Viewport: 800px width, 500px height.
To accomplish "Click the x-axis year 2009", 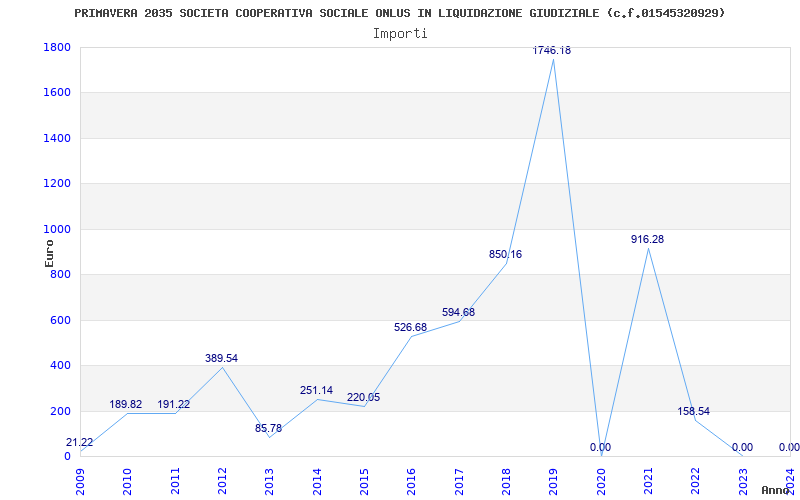I will [x=80, y=482].
